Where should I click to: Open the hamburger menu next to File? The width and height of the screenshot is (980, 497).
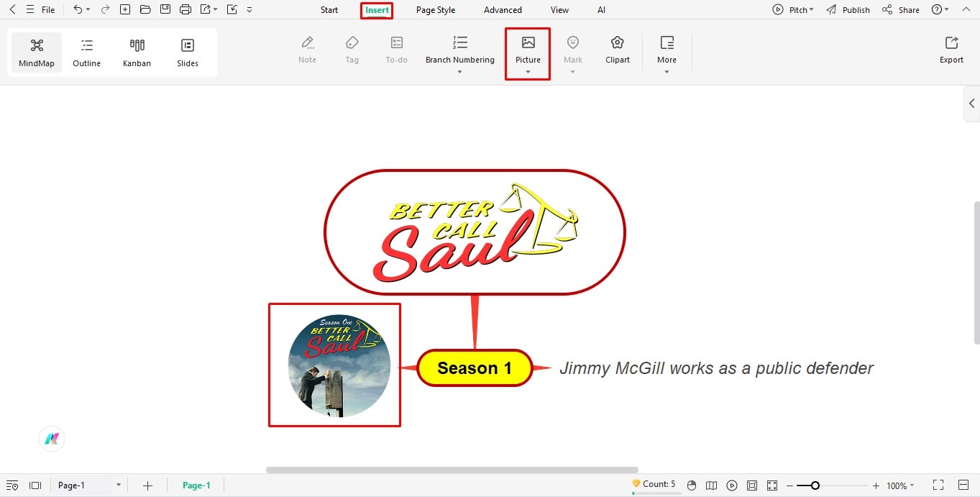click(29, 9)
